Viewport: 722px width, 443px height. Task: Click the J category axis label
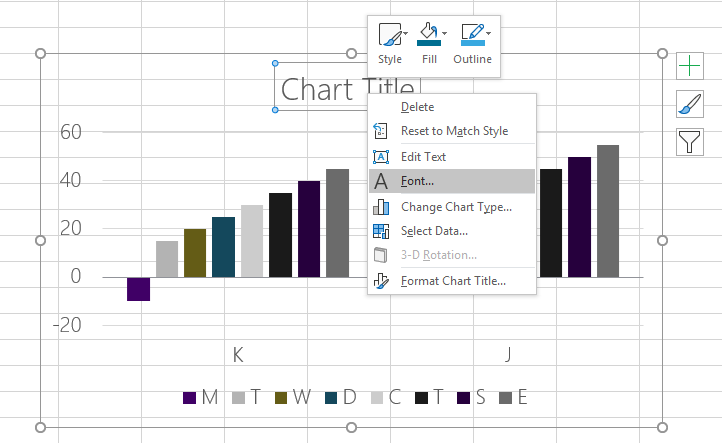508,355
